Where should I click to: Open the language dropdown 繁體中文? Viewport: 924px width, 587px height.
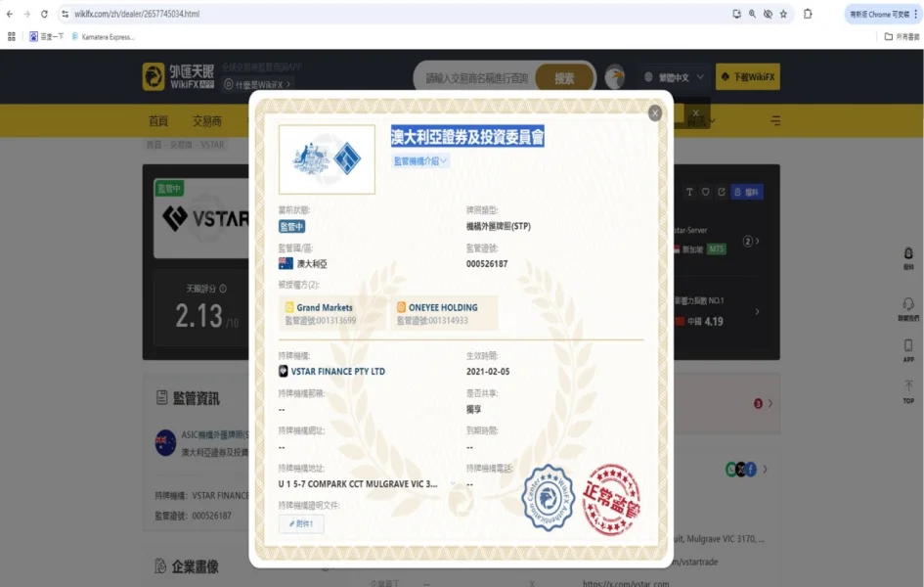coord(674,77)
